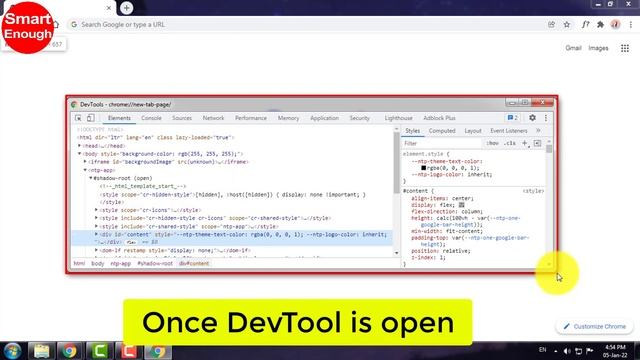Image resolution: width=640 pixels, height=360 pixels.
Task: Open Images link
Action: 598,48
